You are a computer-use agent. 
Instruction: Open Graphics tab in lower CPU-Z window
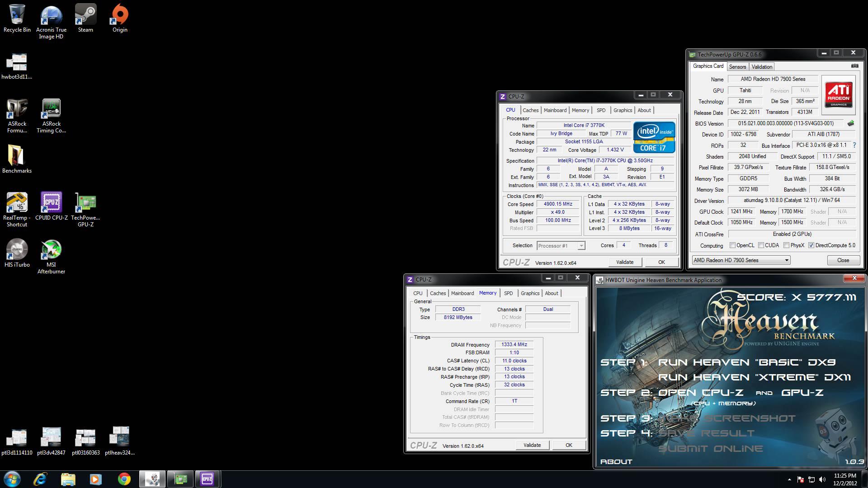tap(530, 293)
